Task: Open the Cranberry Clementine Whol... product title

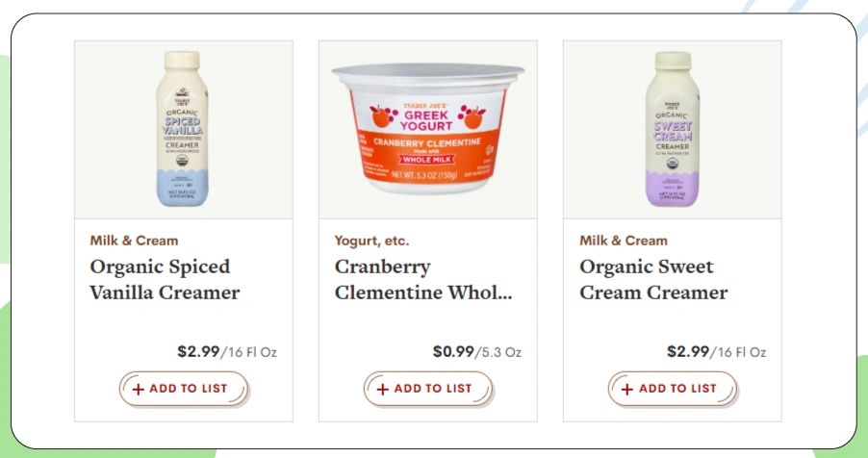Action: [x=423, y=279]
